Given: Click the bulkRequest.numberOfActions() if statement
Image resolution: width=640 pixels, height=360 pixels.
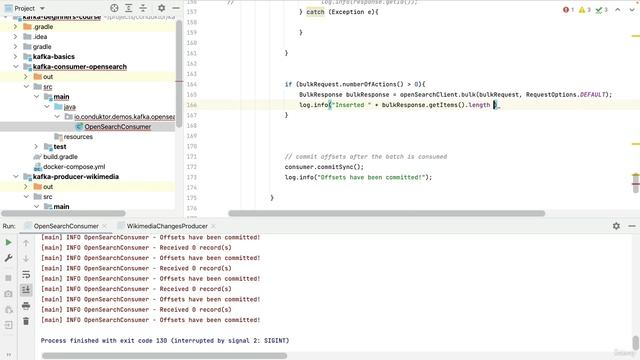Looking at the screenshot, I should 355,84.
